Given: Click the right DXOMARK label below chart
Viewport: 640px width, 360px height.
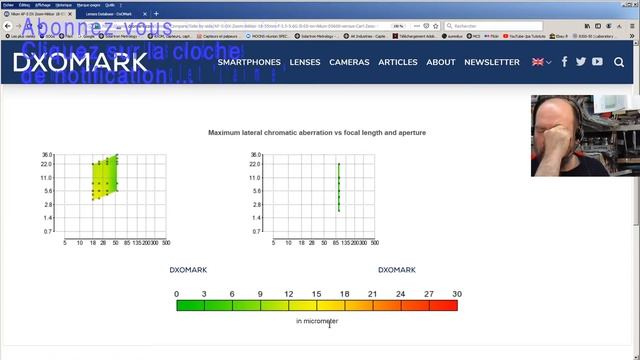Looking at the screenshot, I should (x=397, y=270).
